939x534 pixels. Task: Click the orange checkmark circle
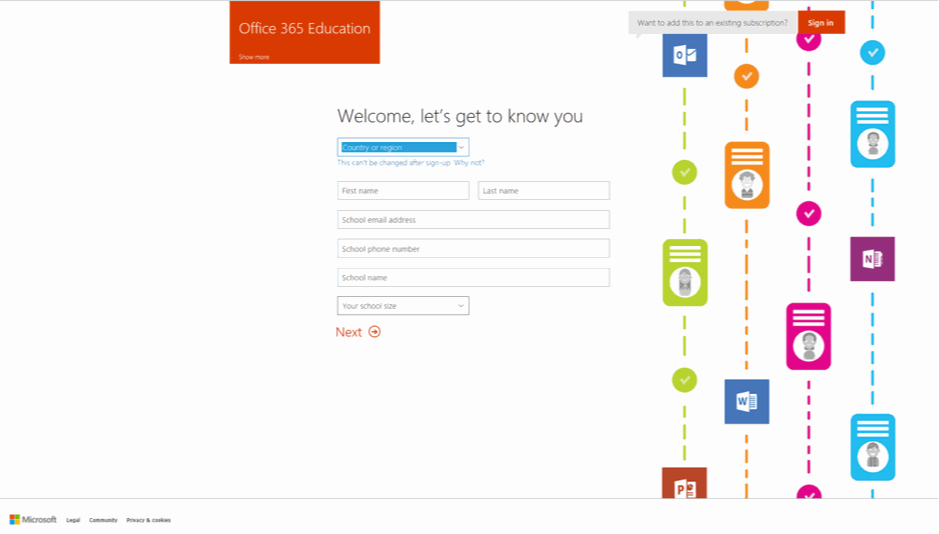746,76
